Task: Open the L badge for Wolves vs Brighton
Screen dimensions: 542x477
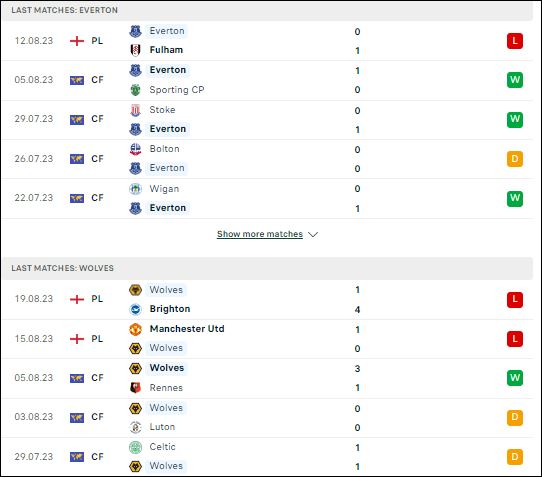Action: (515, 299)
